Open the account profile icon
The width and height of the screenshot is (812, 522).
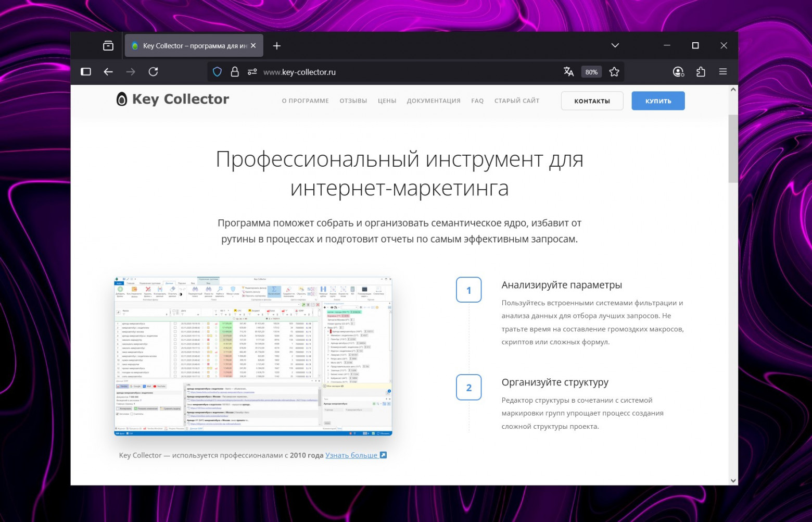tap(678, 72)
